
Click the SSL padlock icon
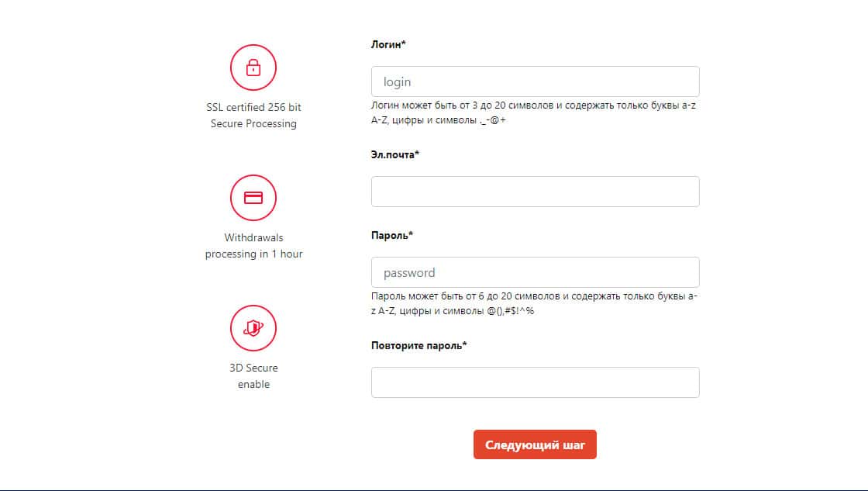(x=253, y=68)
